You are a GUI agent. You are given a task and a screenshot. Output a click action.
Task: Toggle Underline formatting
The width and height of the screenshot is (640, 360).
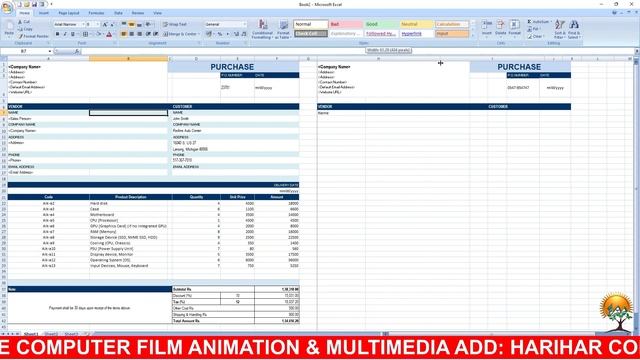click(x=73, y=34)
